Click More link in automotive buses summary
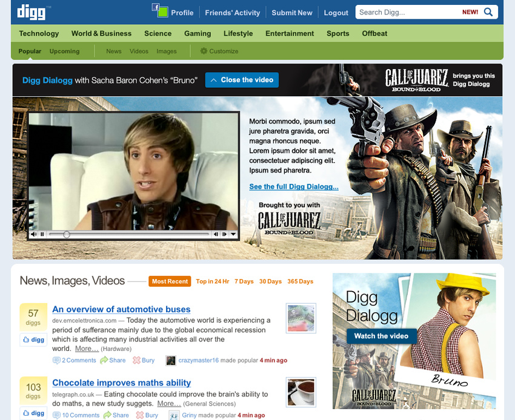 click(x=87, y=349)
